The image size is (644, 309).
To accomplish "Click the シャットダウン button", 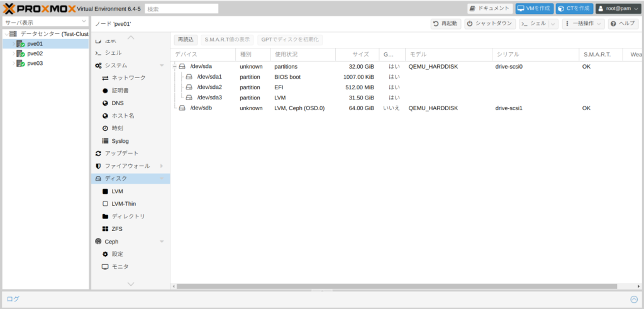I will coord(490,24).
